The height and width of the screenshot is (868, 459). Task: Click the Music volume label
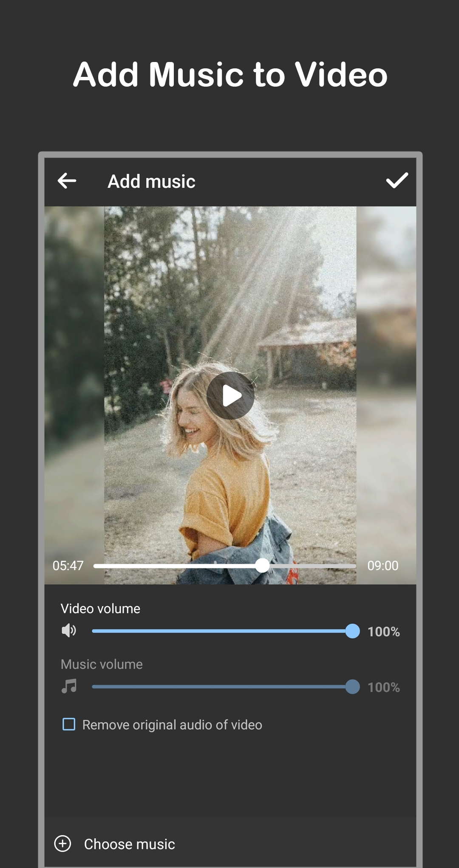102,664
